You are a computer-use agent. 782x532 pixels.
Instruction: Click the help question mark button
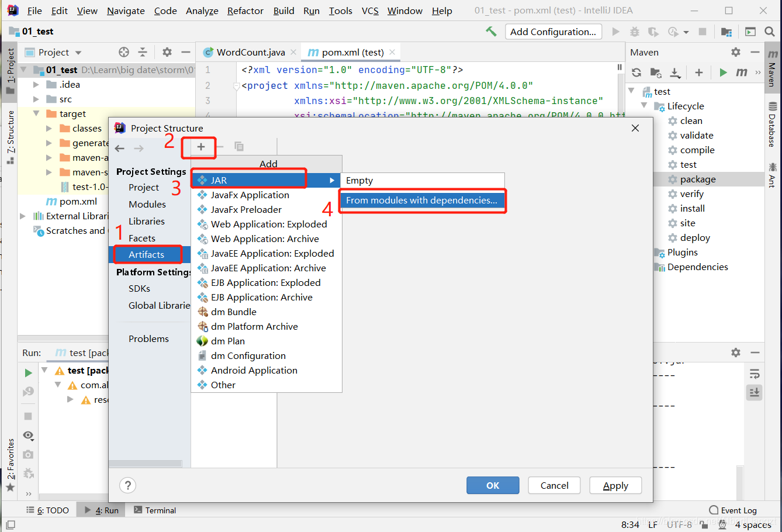point(127,485)
